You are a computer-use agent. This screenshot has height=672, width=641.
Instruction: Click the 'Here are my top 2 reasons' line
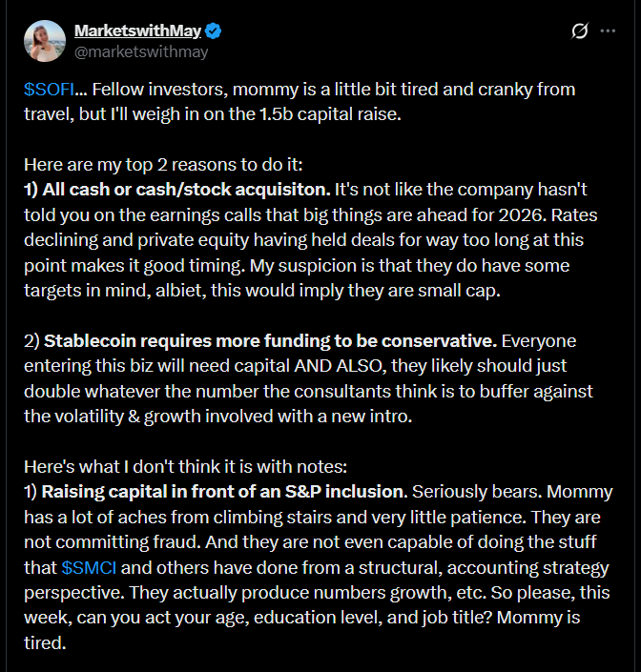152,164
